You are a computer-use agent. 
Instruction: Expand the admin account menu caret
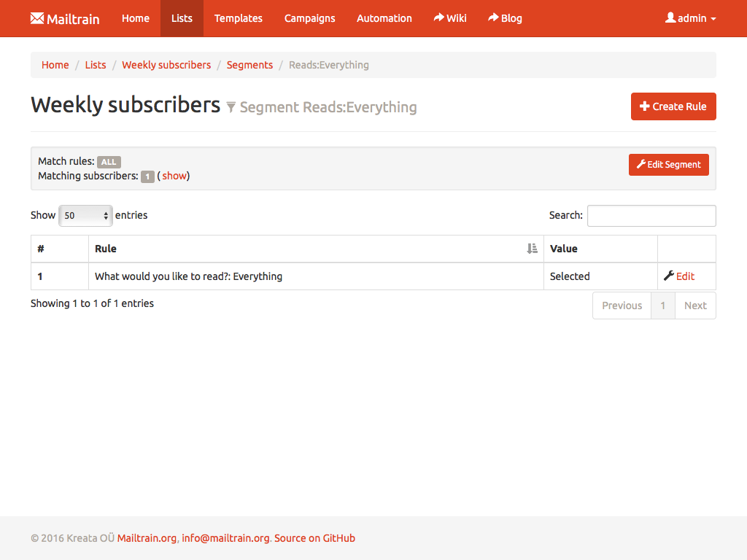(713, 19)
